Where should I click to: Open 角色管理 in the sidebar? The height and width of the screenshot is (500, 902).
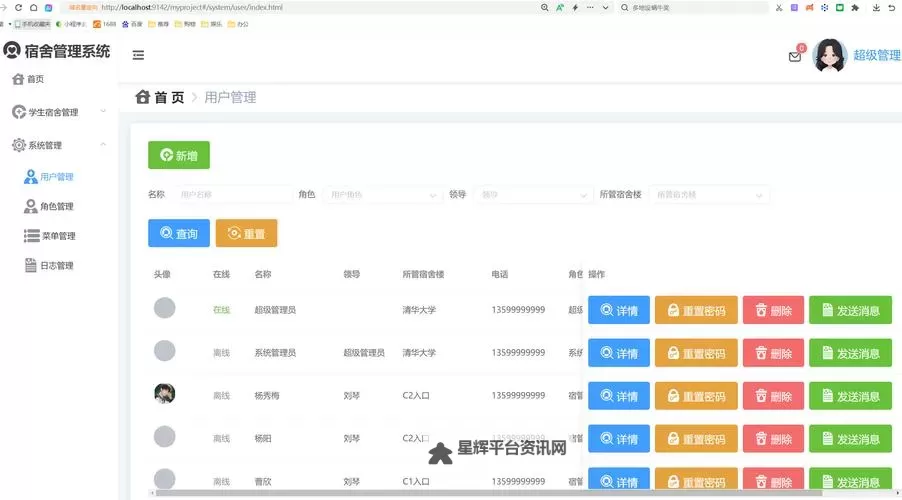coord(49,206)
